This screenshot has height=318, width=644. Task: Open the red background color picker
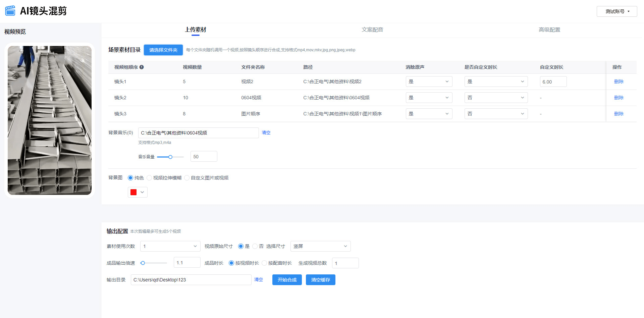coord(138,192)
